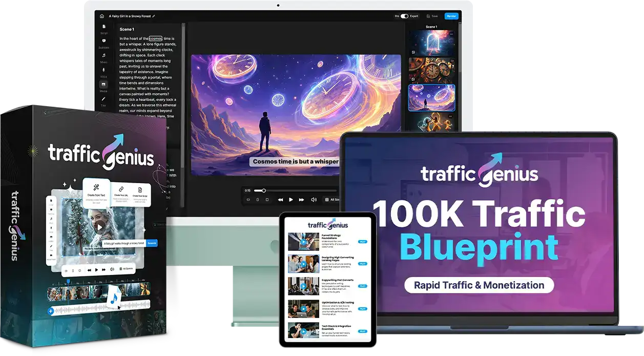The height and width of the screenshot is (356, 644).
Task: Open Designing High Converting Landing Pages thumbnail
Action: coord(303,264)
